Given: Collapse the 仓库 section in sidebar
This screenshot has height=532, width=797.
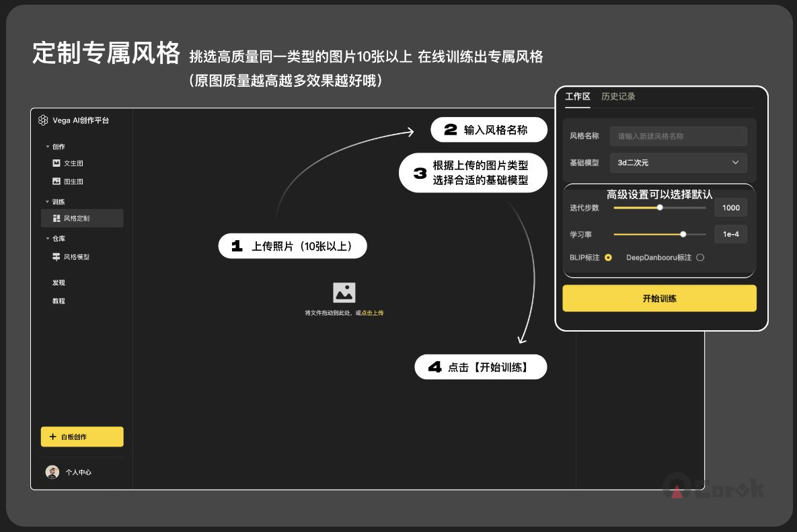Looking at the screenshot, I should coord(47,239).
